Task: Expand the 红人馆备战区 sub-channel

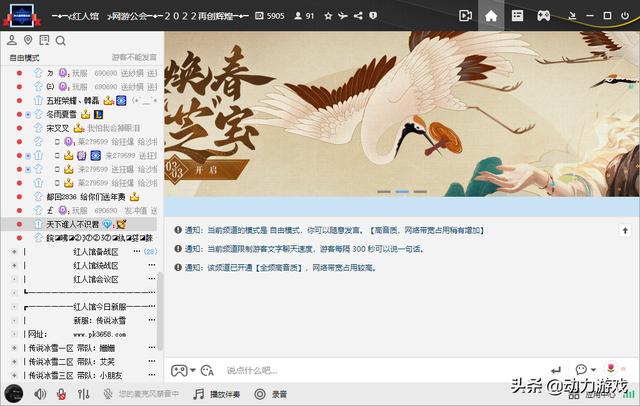Action: (x=14, y=252)
